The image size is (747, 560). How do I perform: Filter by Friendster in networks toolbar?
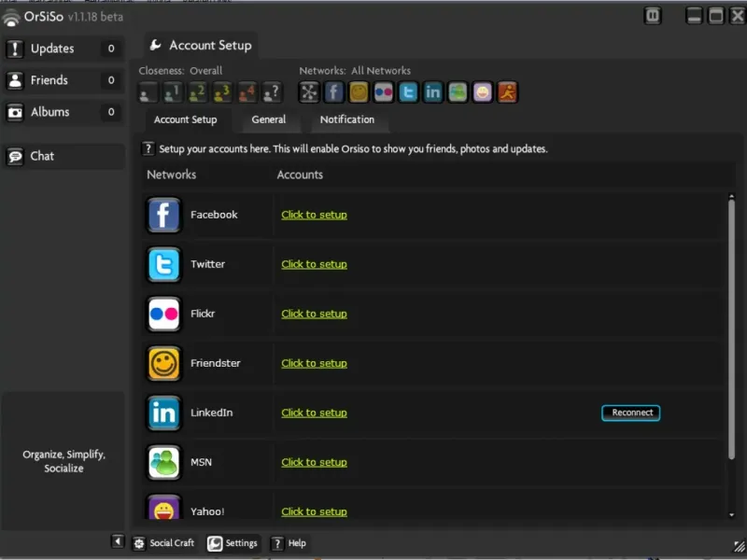(x=359, y=92)
